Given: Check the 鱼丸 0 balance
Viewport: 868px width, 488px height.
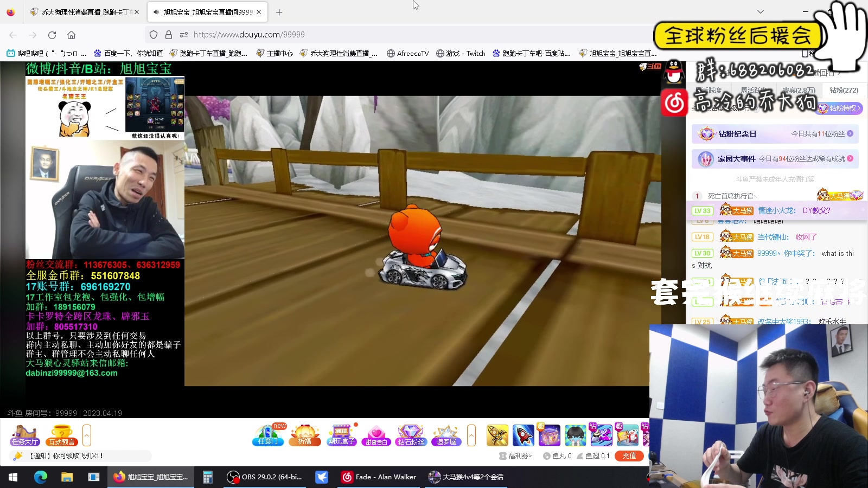Looking at the screenshot, I should click(557, 456).
